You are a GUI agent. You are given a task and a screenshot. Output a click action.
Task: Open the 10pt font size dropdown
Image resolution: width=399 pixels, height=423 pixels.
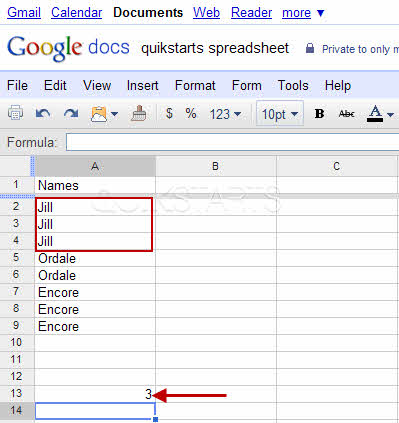click(x=280, y=114)
